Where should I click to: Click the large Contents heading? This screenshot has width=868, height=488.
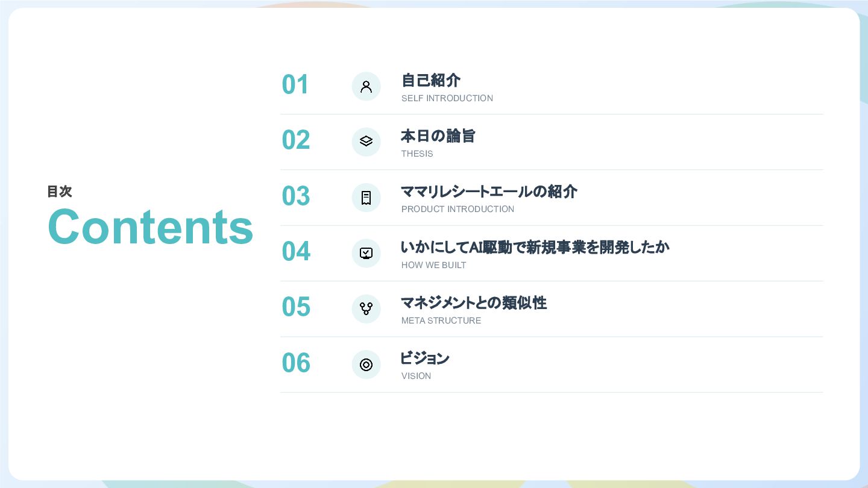point(151,227)
